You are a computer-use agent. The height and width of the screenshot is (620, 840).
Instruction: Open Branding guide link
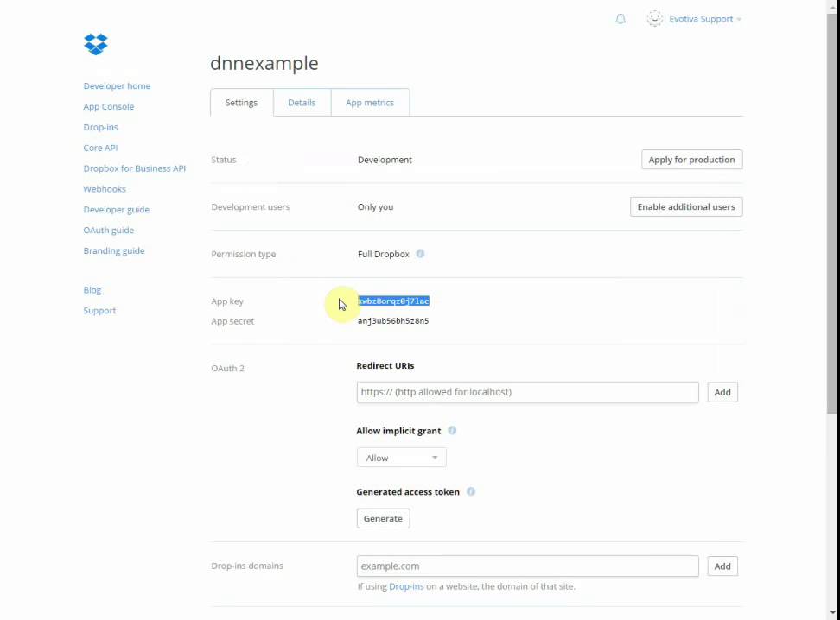114,250
